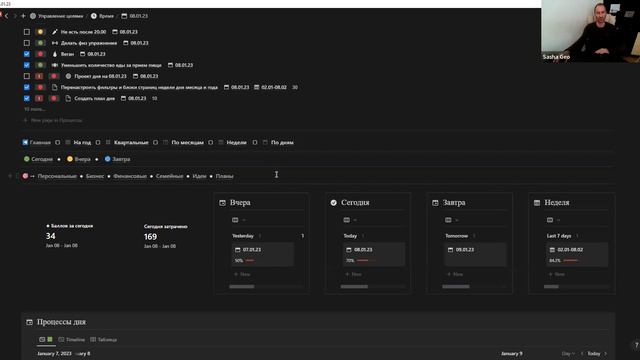Uncheck the Веган checkbox
The image size is (640, 360).
pyautogui.click(x=27, y=54)
